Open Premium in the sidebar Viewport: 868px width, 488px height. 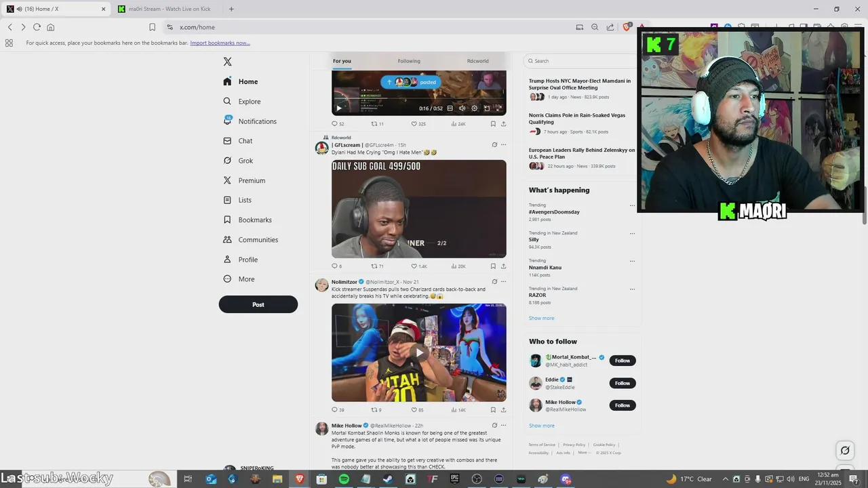point(244,180)
